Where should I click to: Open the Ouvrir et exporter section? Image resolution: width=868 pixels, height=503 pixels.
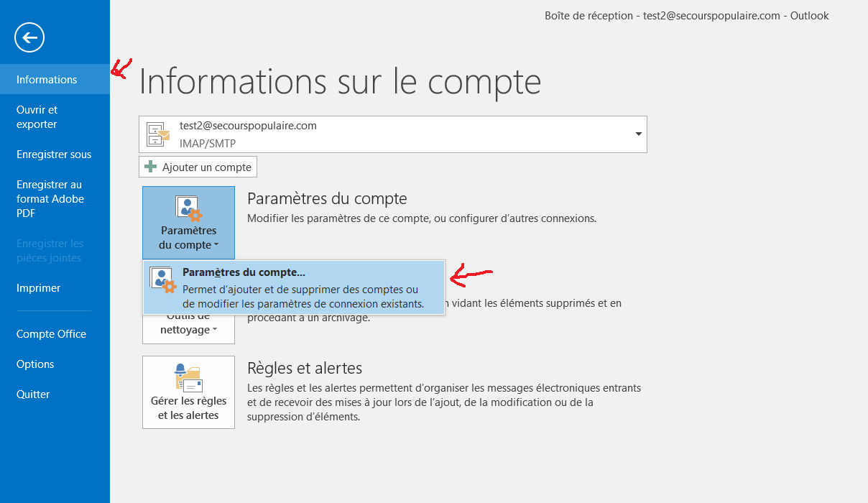coord(37,117)
